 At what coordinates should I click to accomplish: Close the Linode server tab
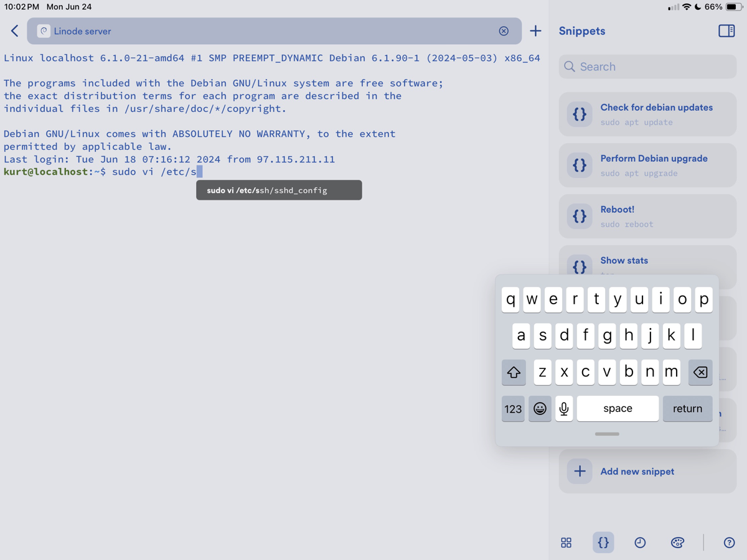[504, 31]
